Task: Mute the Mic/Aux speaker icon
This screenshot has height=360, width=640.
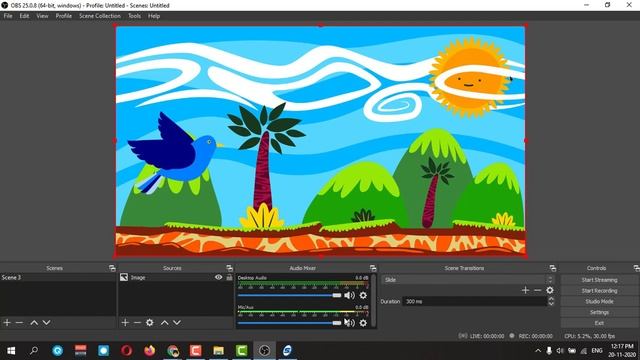Action: pos(349,323)
